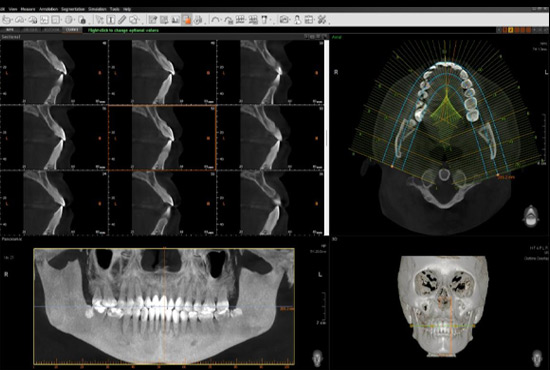Viewport: 550px width, 370px height.
Task: Select the pencil ruler measuring tool
Action: (122, 20)
